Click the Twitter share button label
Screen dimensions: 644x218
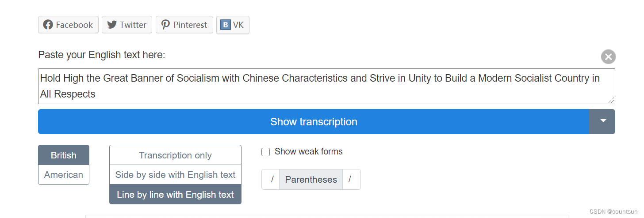pos(133,25)
